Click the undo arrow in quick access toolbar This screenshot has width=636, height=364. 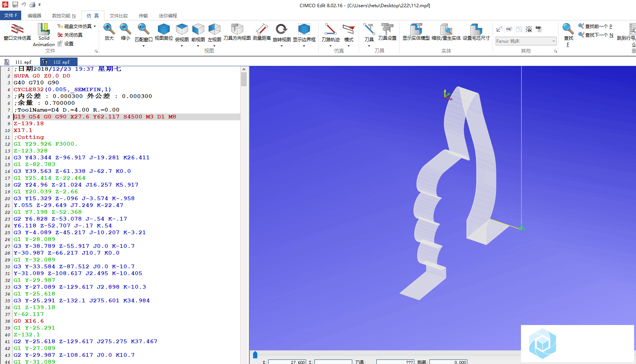click(x=23, y=5)
